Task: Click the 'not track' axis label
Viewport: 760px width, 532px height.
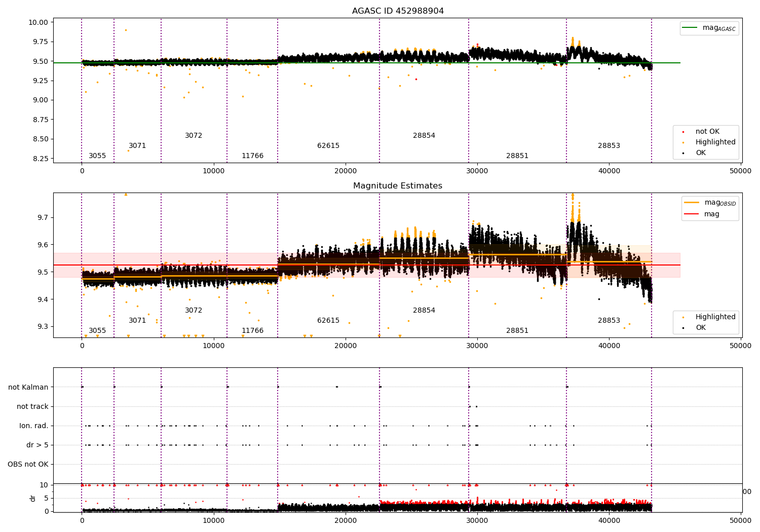Action: [x=32, y=406]
